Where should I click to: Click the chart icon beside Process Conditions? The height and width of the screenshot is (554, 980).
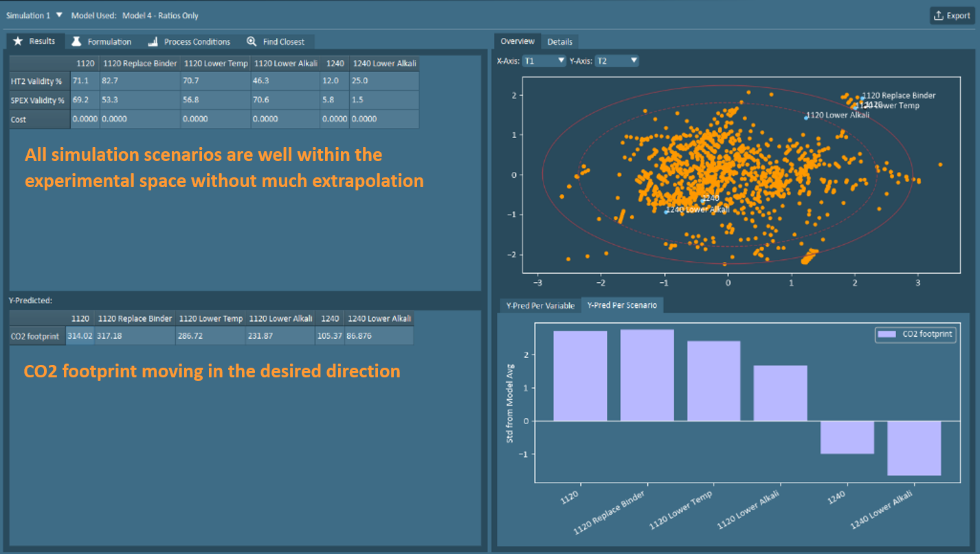[x=153, y=41]
